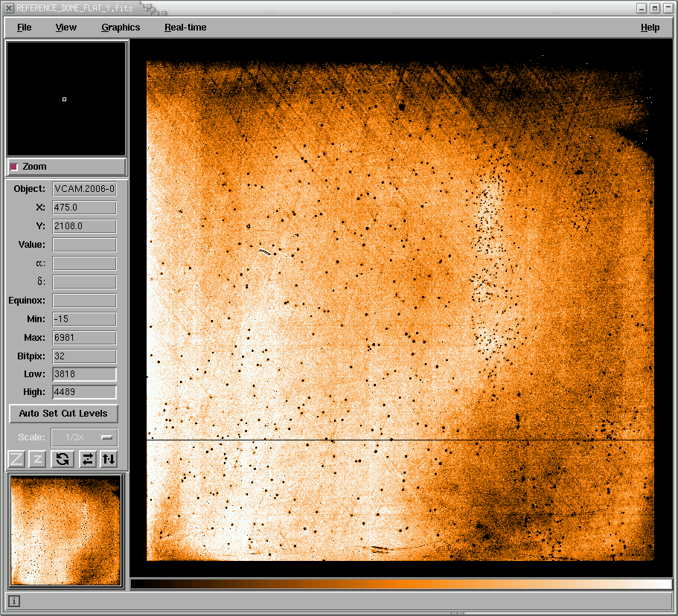Screen dimensions: 678x616
Task: Click the δ declination field
Action: 84,282
